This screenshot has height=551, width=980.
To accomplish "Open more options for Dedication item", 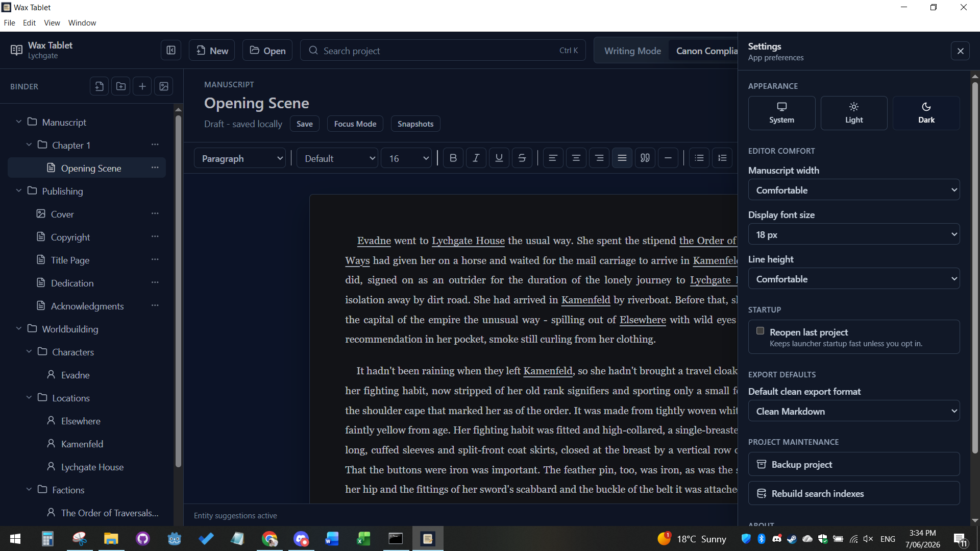I will 155,283.
